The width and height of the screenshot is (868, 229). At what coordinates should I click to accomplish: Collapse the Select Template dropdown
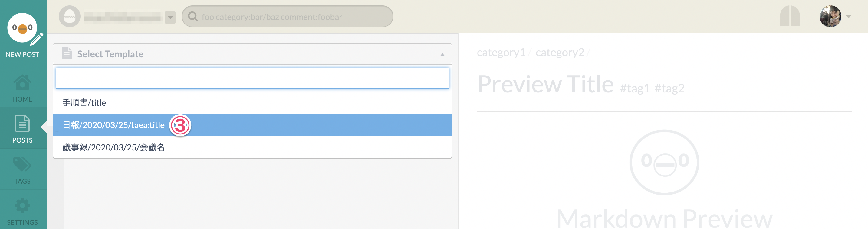tap(442, 54)
